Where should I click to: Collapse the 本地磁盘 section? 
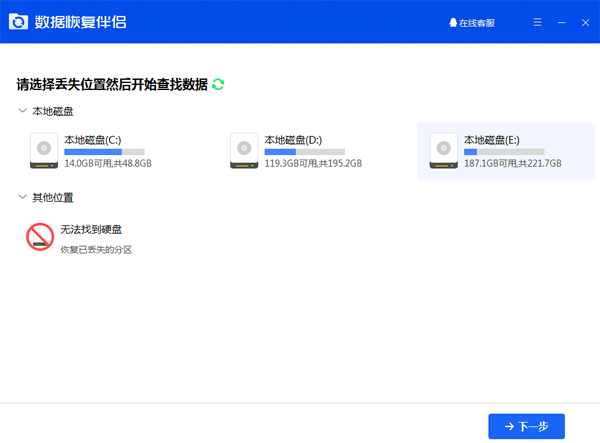tap(23, 111)
